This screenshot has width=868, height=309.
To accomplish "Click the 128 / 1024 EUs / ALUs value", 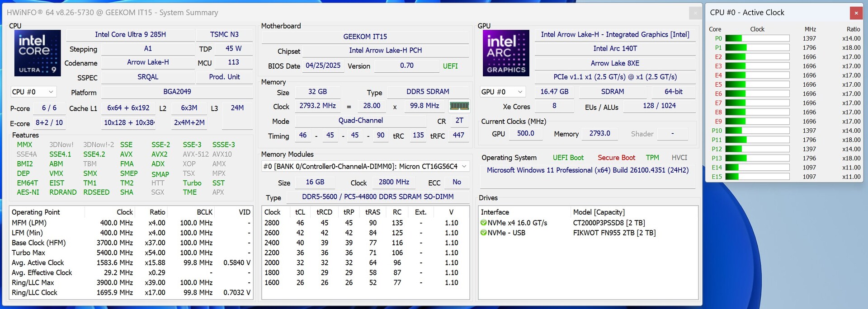I will tap(659, 105).
